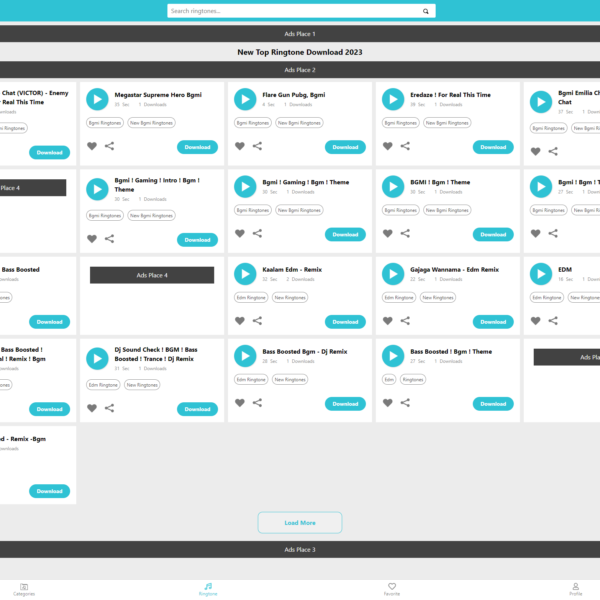Share BGMI ! Bgm ! Theme ringtone
Image resolution: width=600 pixels, height=600 pixels.
click(x=405, y=233)
